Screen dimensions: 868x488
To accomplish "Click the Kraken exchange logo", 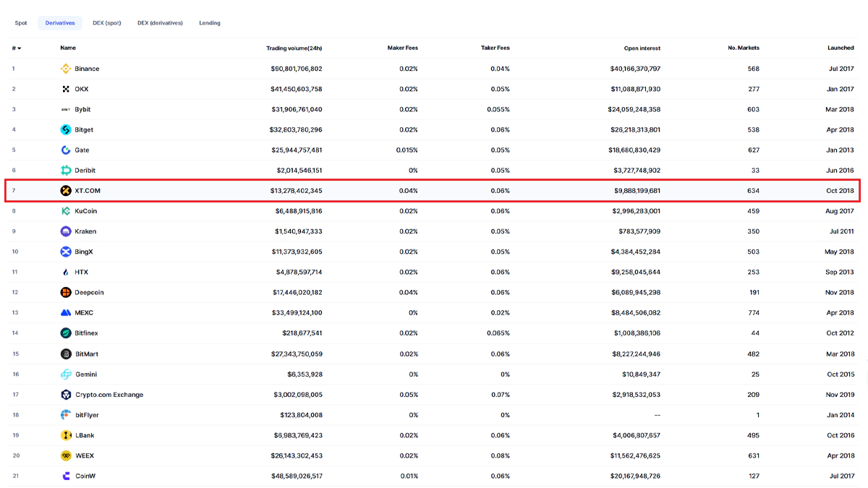I will pyautogui.click(x=66, y=231).
